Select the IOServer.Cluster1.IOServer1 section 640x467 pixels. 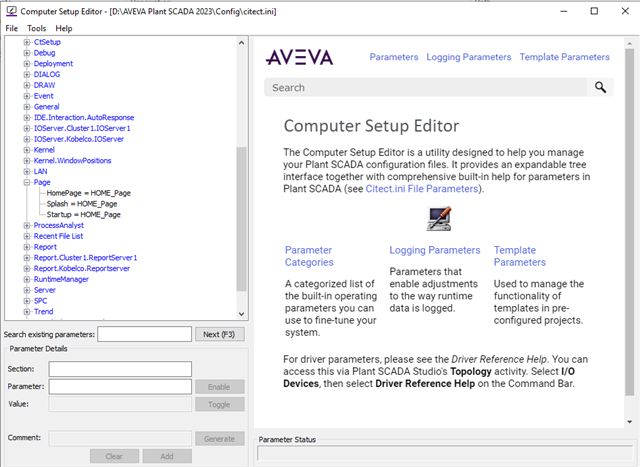click(x=82, y=128)
